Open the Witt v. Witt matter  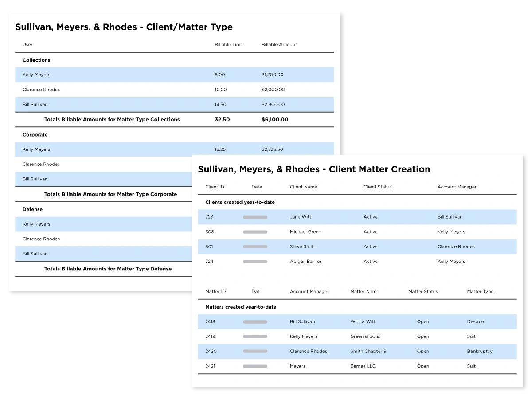pyautogui.click(x=363, y=321)
